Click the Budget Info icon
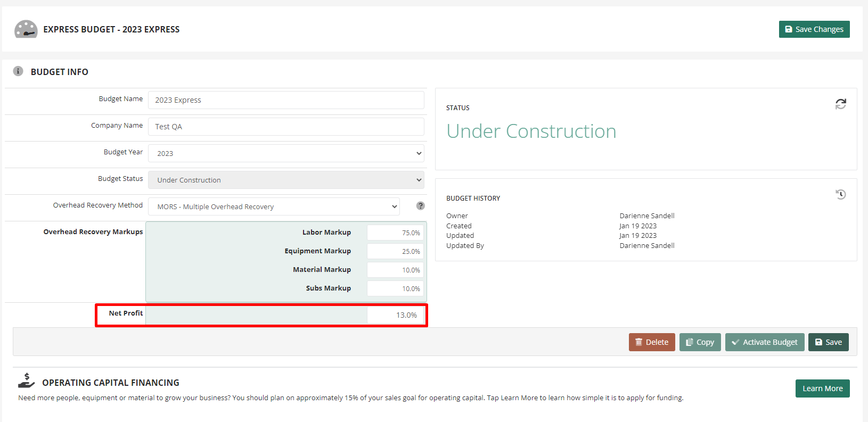This screenshot has height=422, width=868. pos(18,71)
